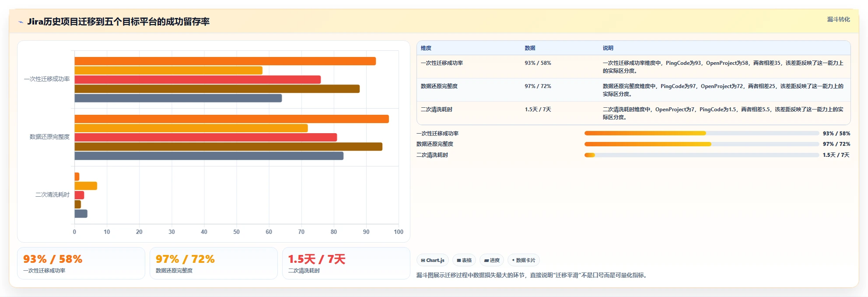Click the footer note starting 漏斗图展示迁移过程
This screenshot has width=868, height=297.
pyautogui.click(x=533, y=275)
